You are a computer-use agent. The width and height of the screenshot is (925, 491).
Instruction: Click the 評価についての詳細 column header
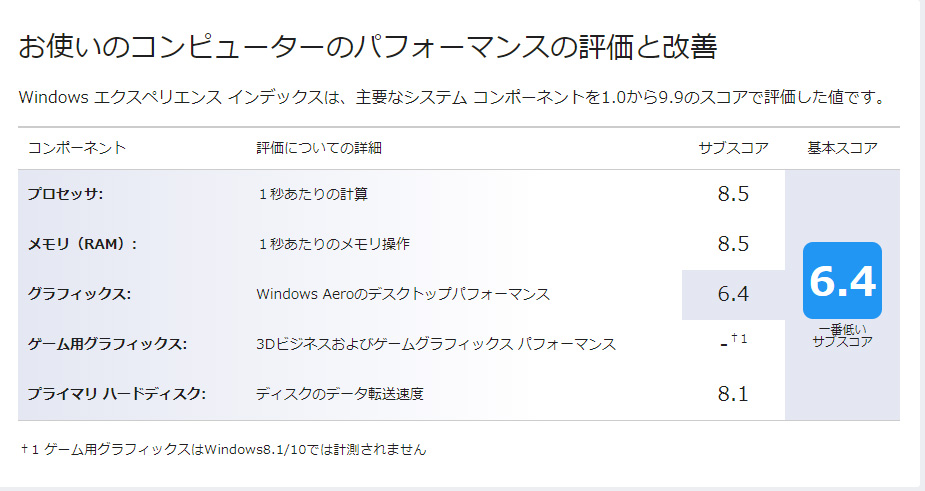[x=319, y=148]
